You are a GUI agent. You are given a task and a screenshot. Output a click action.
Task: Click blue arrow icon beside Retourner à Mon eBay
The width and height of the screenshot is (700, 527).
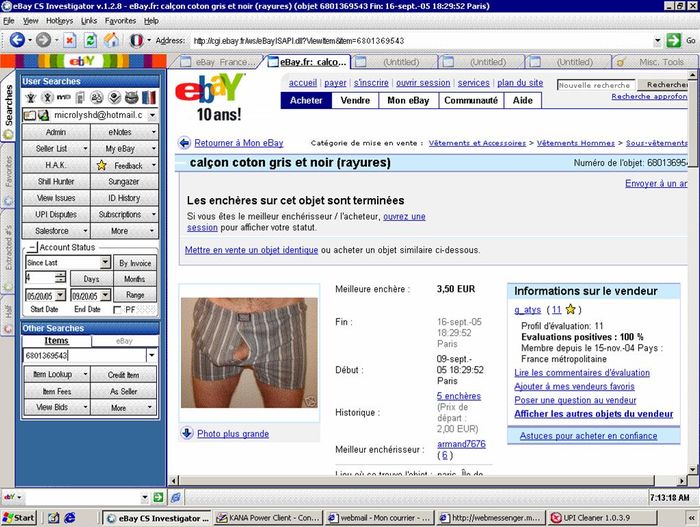pyautogui.click(x=184, y=143)
